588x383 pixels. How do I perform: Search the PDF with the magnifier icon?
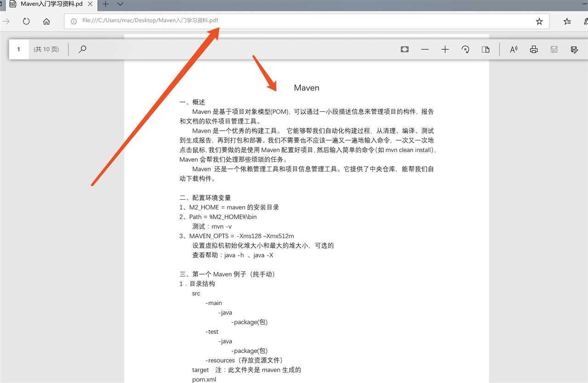tap(82, 49)
